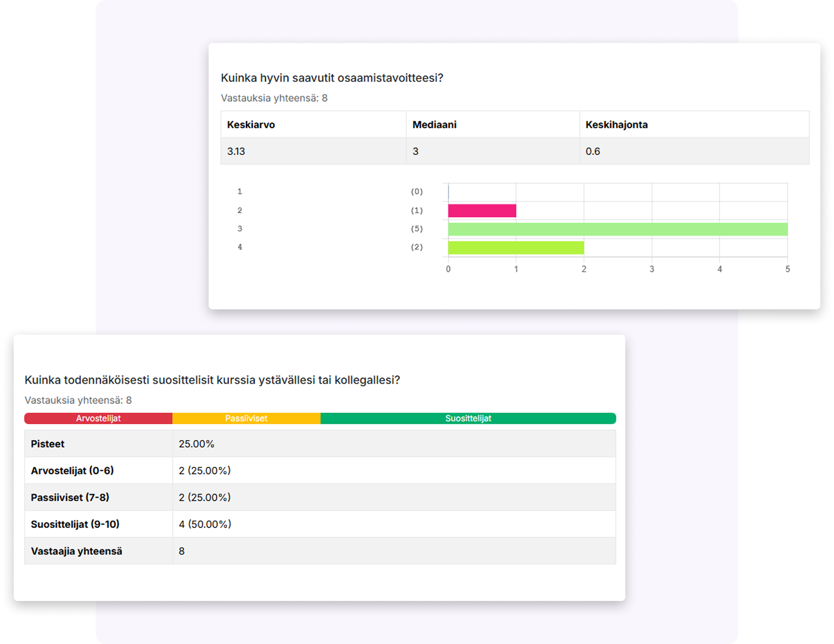834x644 pixels.
Task: Select the Arvostelijat (0-6) row label
Action: coord(72,471)
